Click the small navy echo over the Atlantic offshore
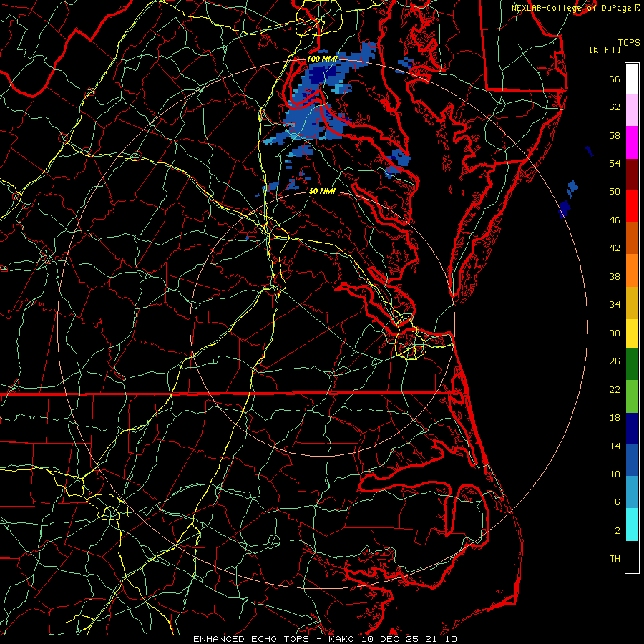Image resolution: width=644 pixels, height=644 pixels. coord(565,208)
